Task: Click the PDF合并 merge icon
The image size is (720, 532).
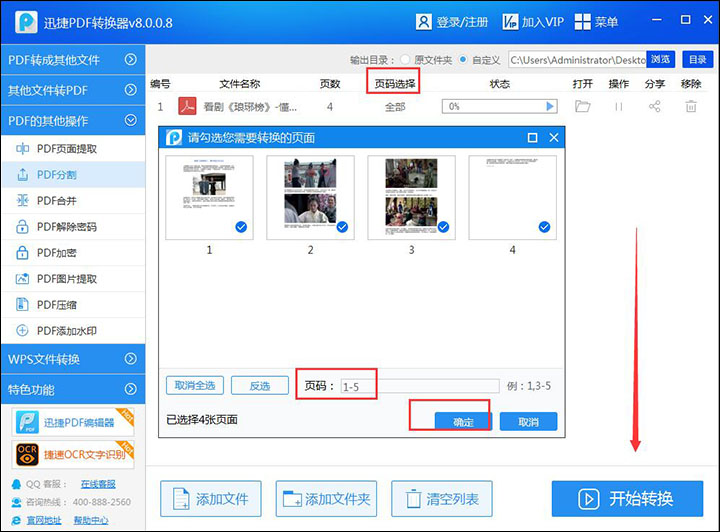Action: tap(22, 201)
